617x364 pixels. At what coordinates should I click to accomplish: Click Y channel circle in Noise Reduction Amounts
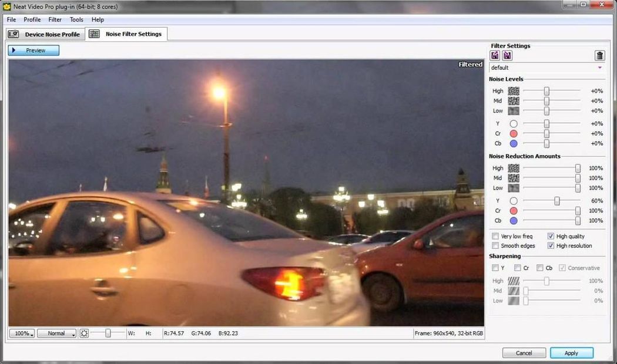click(x=514, y=201)
